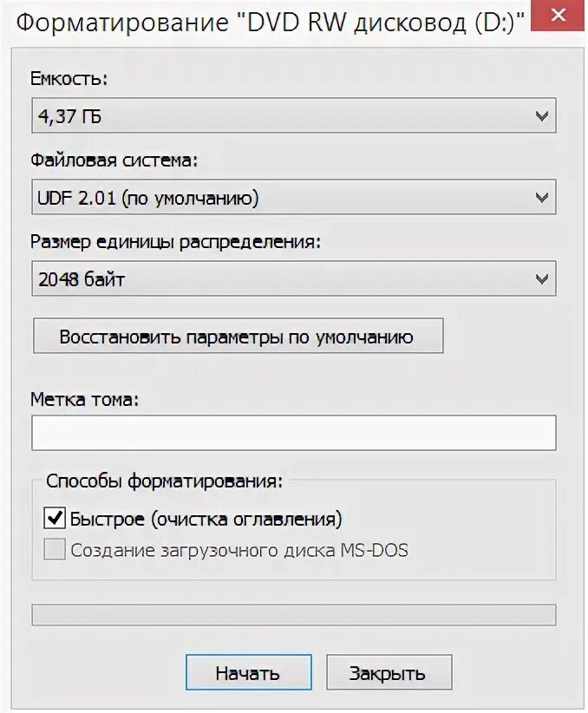The image size is (588, 713).
Task: Click the UDF 2.01 (по умолчанию) combo box
Action: 294,197
